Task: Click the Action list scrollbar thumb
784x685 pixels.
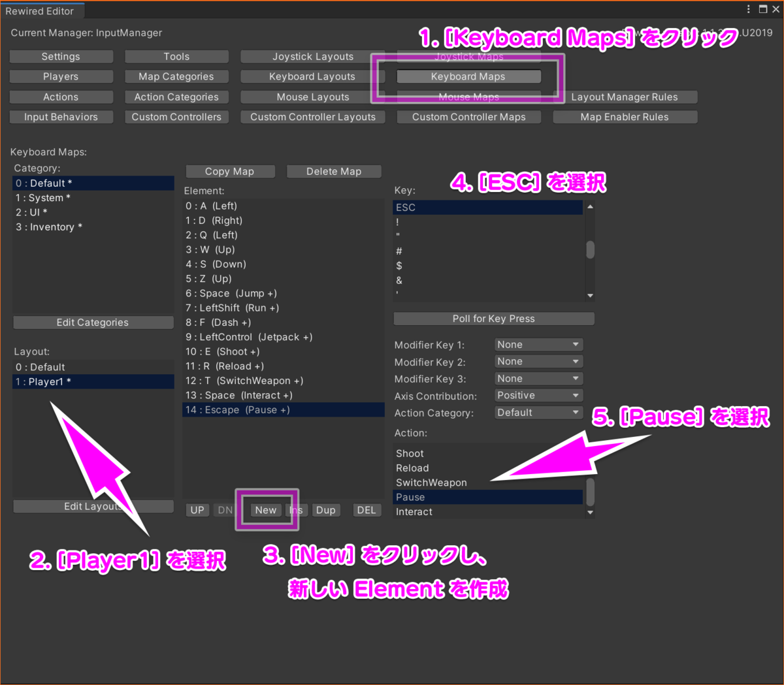Action: [590, 492]
